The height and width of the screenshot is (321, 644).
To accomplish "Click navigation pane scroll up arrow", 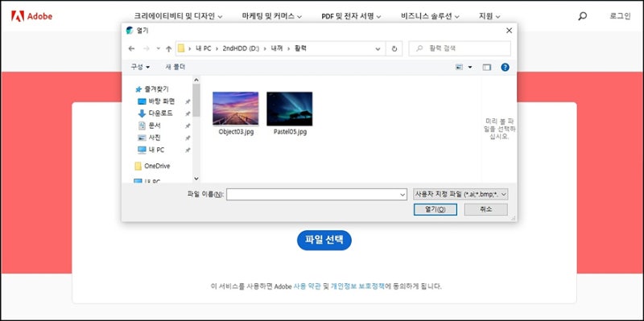I will coord(196,80).
